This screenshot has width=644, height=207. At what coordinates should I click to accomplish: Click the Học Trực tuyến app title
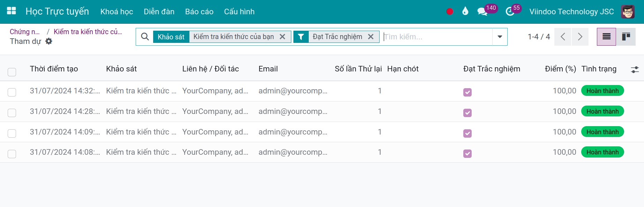click(x=57, y=11)
